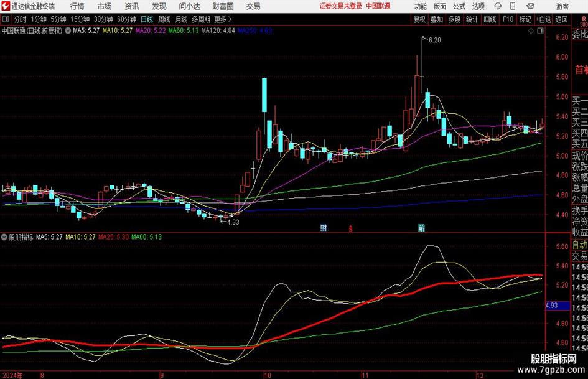Click the 返回 back button
The height and width of the screenshot is (379, 588).
(x=561, y=19)
